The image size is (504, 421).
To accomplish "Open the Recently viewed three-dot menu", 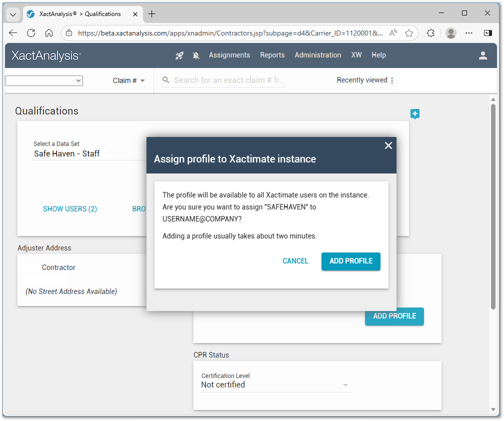I will pos(392,80).
